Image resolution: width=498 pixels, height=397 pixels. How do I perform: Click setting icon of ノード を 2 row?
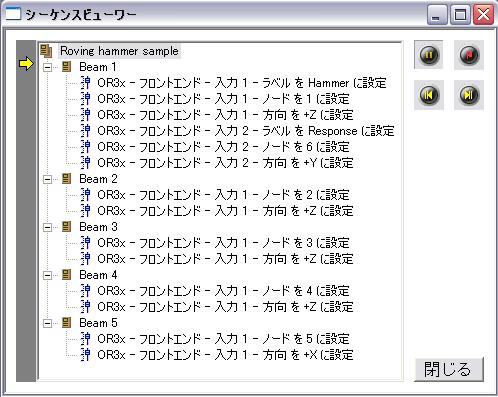[86, 195]
